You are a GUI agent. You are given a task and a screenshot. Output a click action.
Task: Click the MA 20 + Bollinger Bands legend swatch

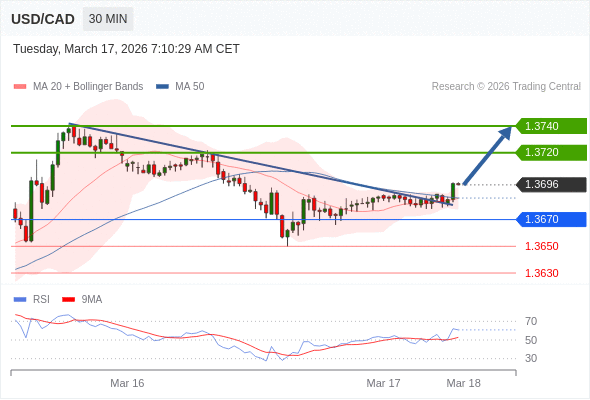tap(20, 87)
